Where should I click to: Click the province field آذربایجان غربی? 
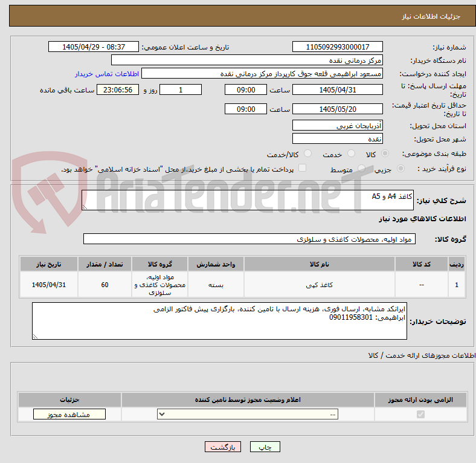(x=337, y=125)
